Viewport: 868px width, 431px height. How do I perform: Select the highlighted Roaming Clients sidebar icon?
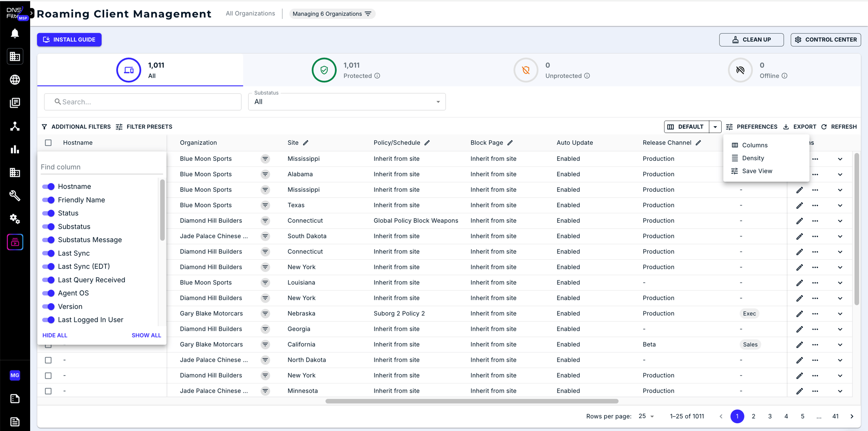tap(15, 242)
